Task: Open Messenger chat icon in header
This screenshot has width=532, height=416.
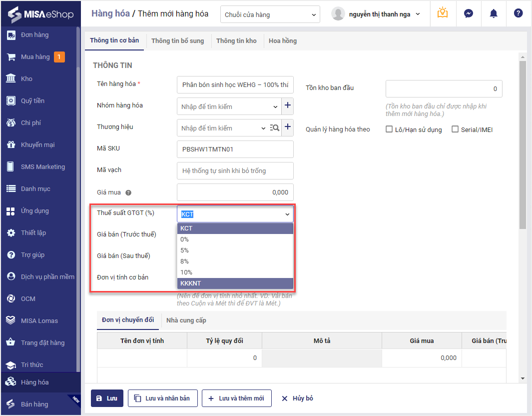Action: pos(468,13)
